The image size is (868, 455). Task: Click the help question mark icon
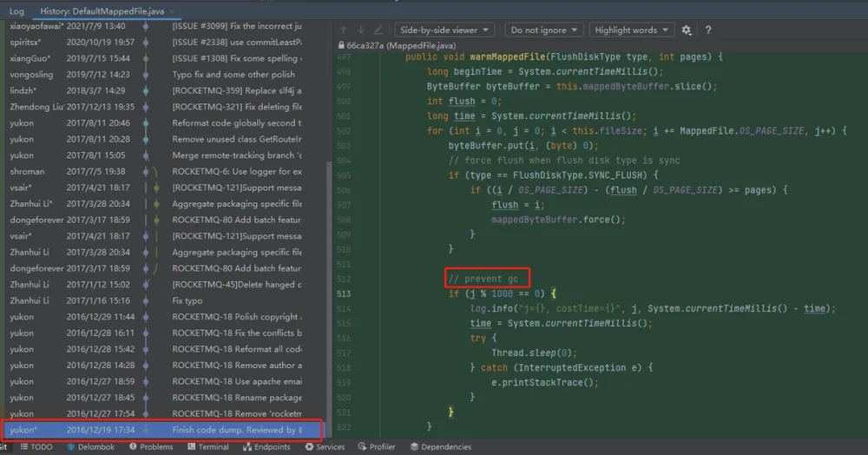708,30
